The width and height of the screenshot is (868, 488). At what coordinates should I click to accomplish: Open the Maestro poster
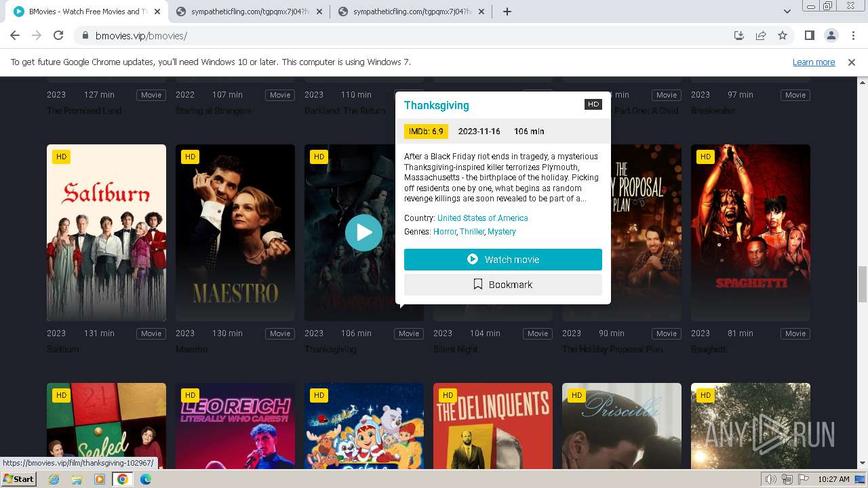pos(235,232)
